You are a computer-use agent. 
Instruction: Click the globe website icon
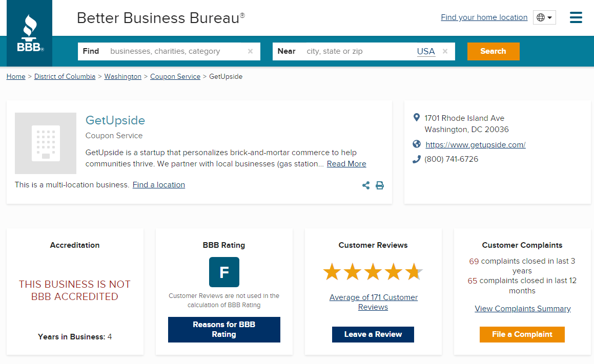(416, 144)
